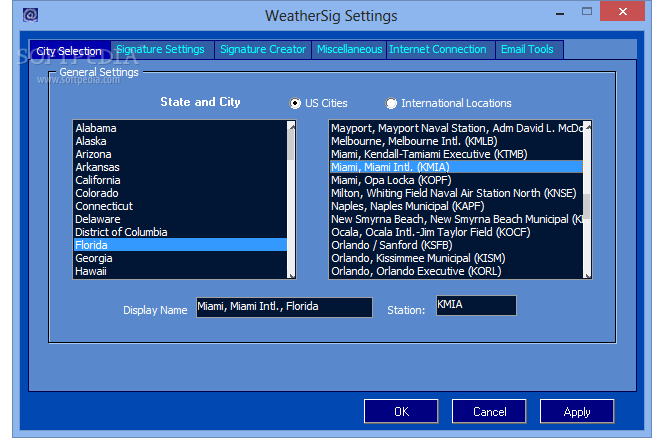This screenshot has height=438, width=652.
Task: Pick Ocala Intl.-Jim Taylor Field (KOCF)
Action: (457, 232)
